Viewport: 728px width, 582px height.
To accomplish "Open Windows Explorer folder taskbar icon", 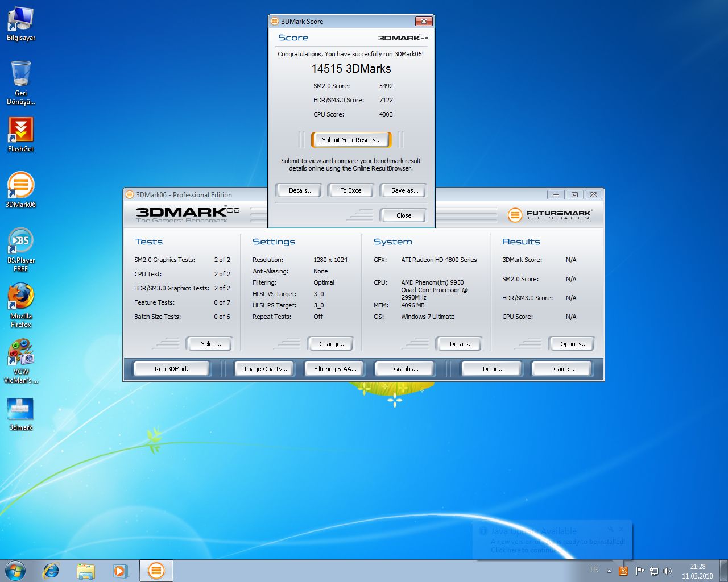I will 86,571.
